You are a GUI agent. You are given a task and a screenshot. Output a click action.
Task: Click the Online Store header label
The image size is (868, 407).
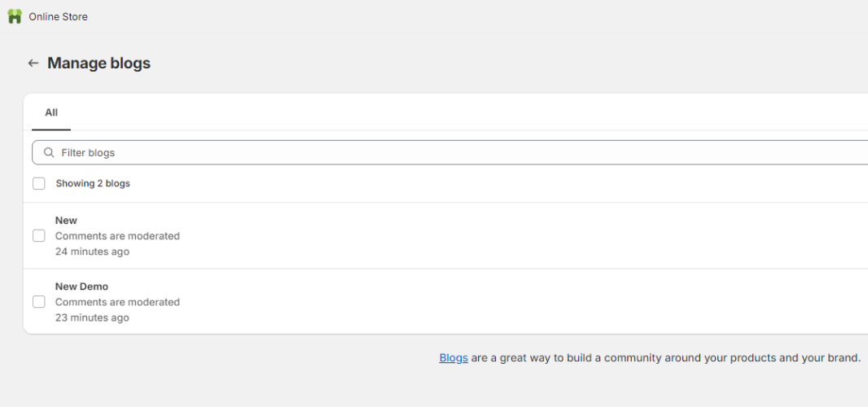pos(58,16)
